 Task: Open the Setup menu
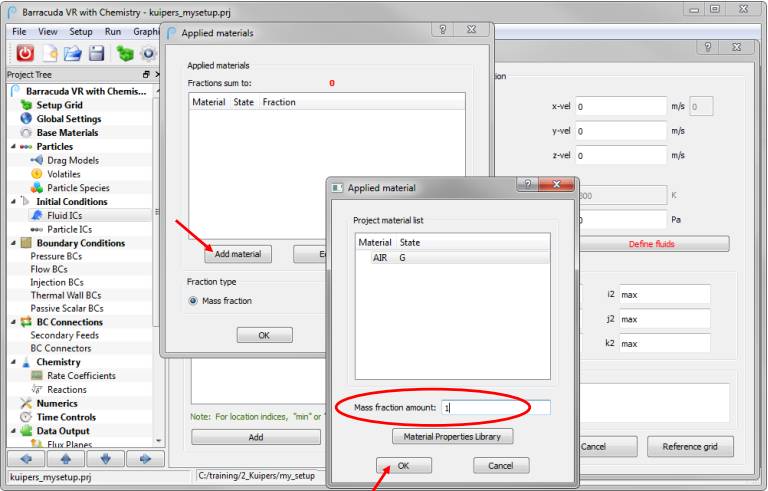point(81,31)
